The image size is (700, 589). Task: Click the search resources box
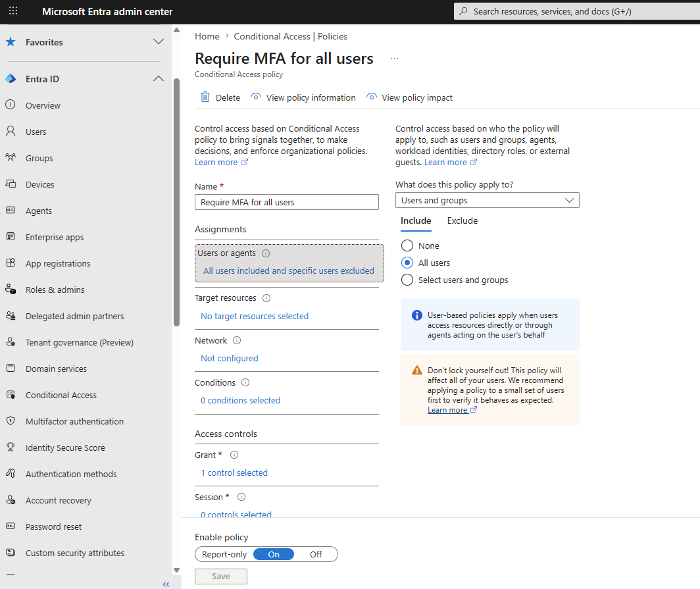577,11
